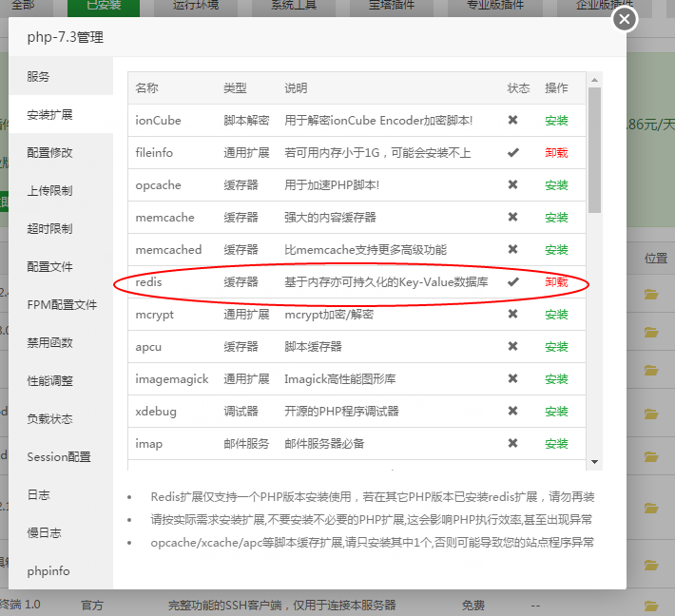Screen dimensions: 675x616
Task: Click the X status icon for xdebug
Action: 513,412
